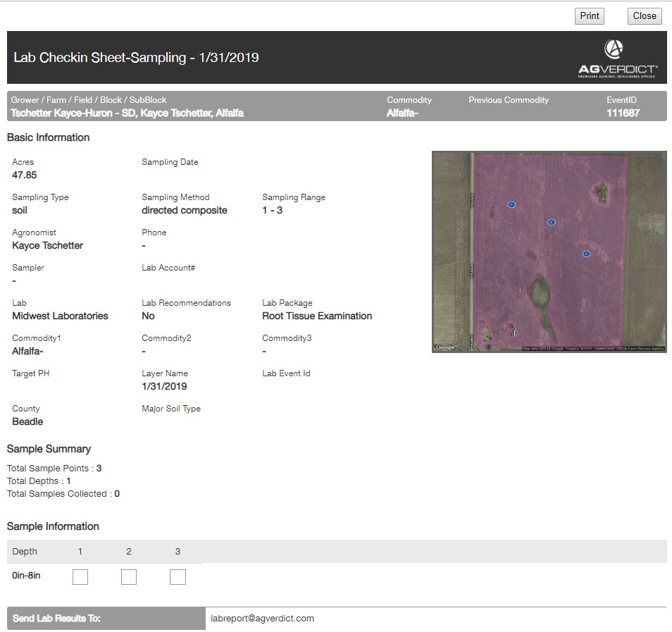Image resolution: width=672 pixels, height=632 pixels.
Task: Check sample 3 collected checkbox for depth 0in-8in
Action: coord(178,576)
